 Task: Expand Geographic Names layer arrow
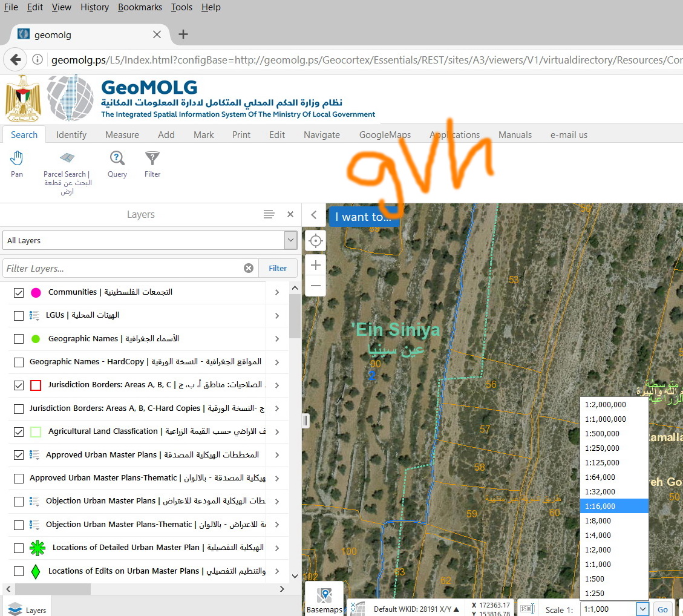point(277,339)
